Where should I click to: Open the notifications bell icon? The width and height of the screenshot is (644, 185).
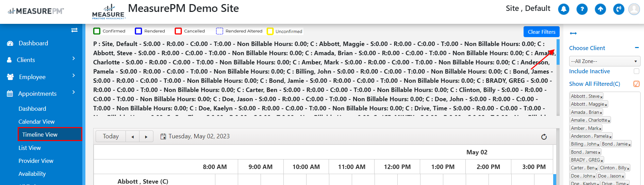point(563,9)
